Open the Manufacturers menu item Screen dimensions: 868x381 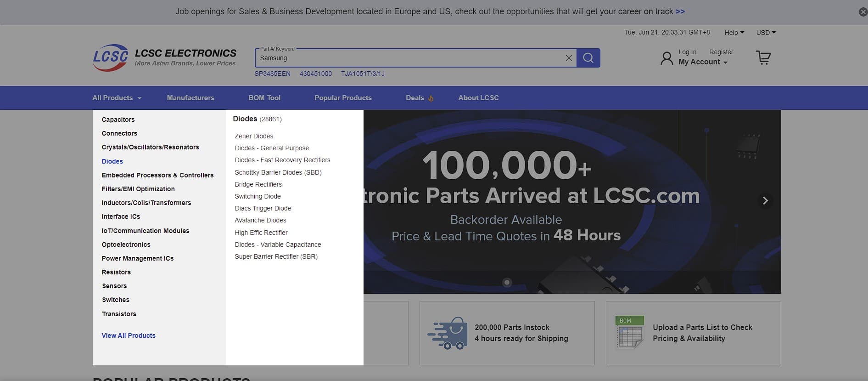[x=190, y=98]
